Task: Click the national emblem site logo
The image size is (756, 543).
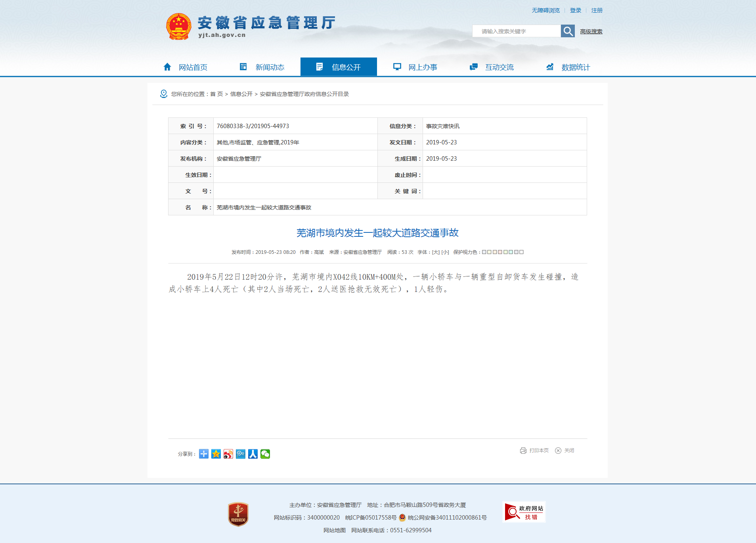Action: coord(178,27)
